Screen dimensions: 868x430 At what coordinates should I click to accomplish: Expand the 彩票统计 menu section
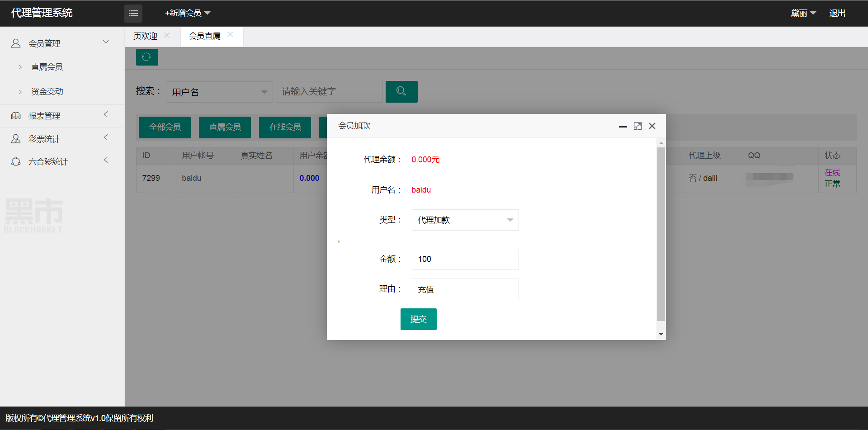106,137
